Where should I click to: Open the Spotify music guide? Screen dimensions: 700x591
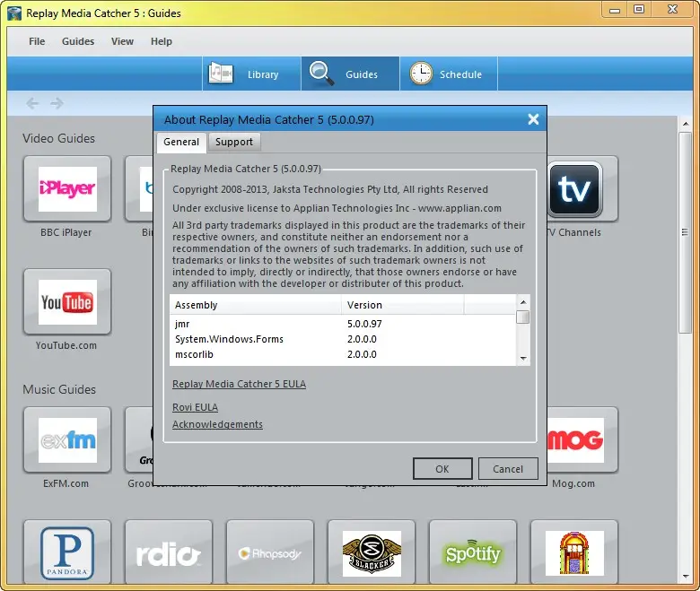coord(473,553)
